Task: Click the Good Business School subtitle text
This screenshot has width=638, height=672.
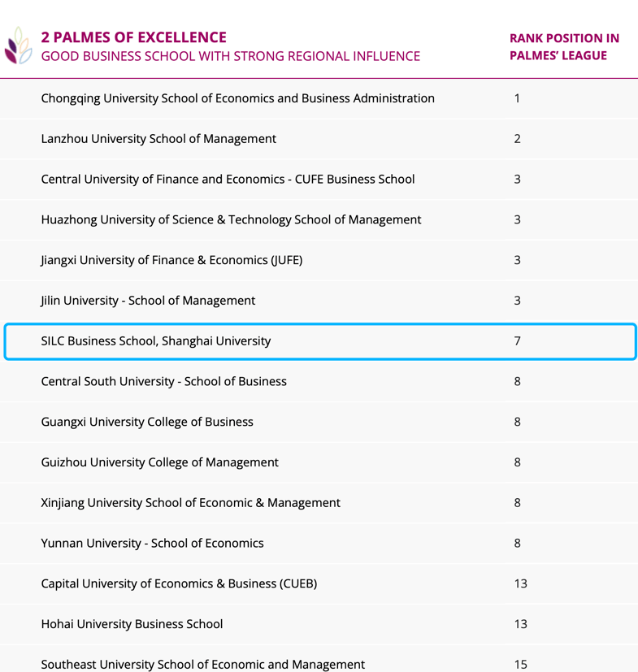Action: pos(230,56)
